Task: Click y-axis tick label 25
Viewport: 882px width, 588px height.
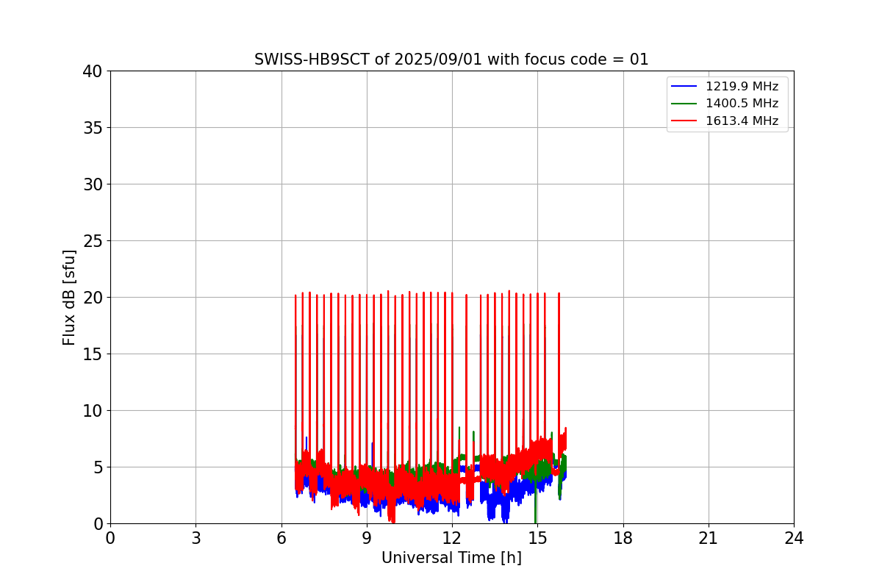Action: point(93,241)
